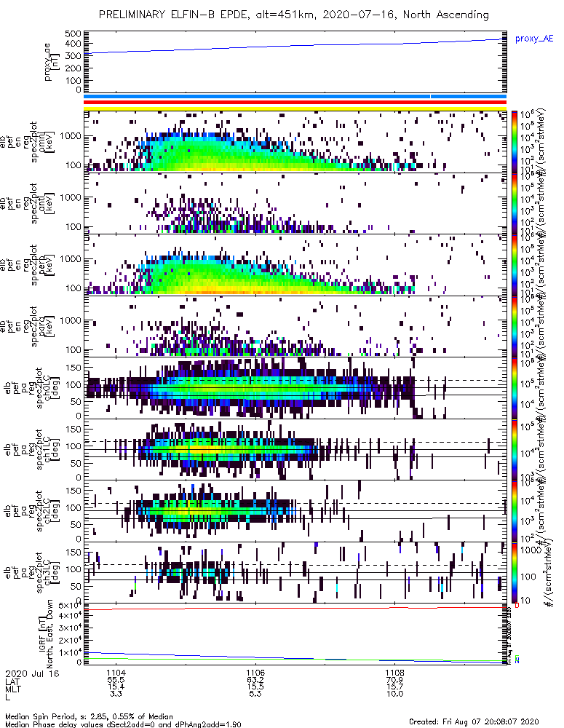
Task: Click the 'para [keV]' axis label
Action: tap(47, 327)
